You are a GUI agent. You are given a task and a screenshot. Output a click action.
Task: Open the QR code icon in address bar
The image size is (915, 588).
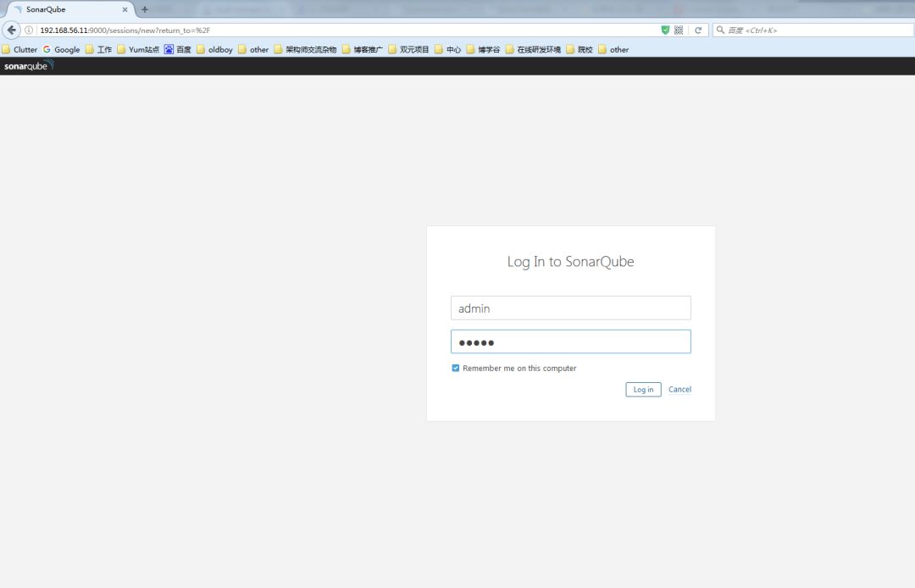click(x=679, y=31)
